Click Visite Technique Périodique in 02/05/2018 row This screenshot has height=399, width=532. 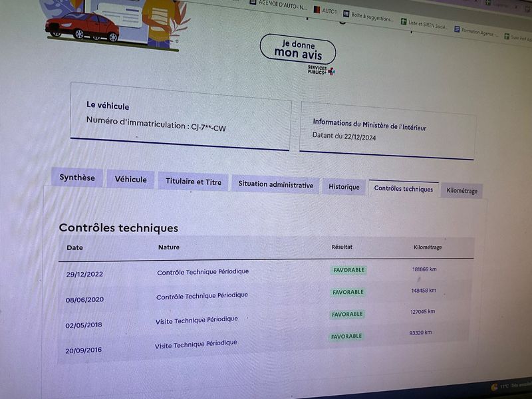pos(196,321)
